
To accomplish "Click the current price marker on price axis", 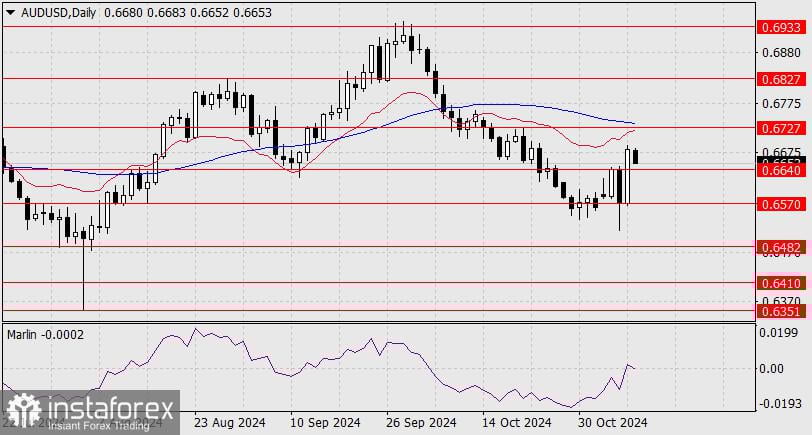I will [781, 161].
